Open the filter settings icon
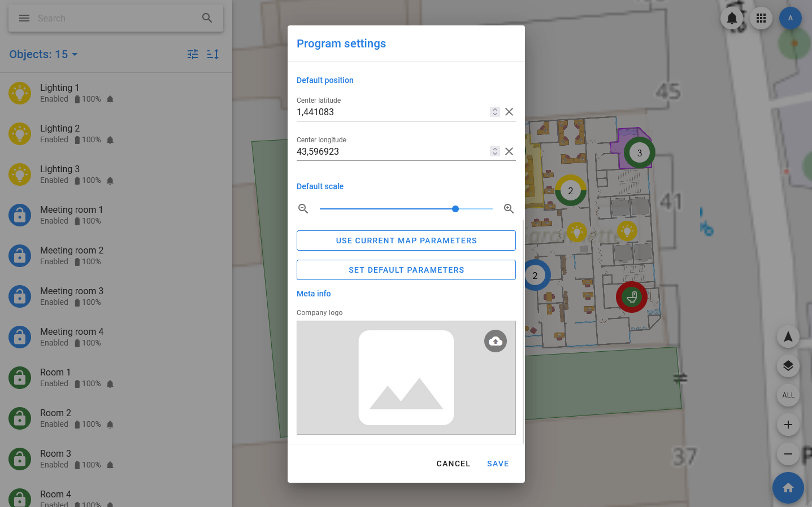 click(x=193, y=54)
